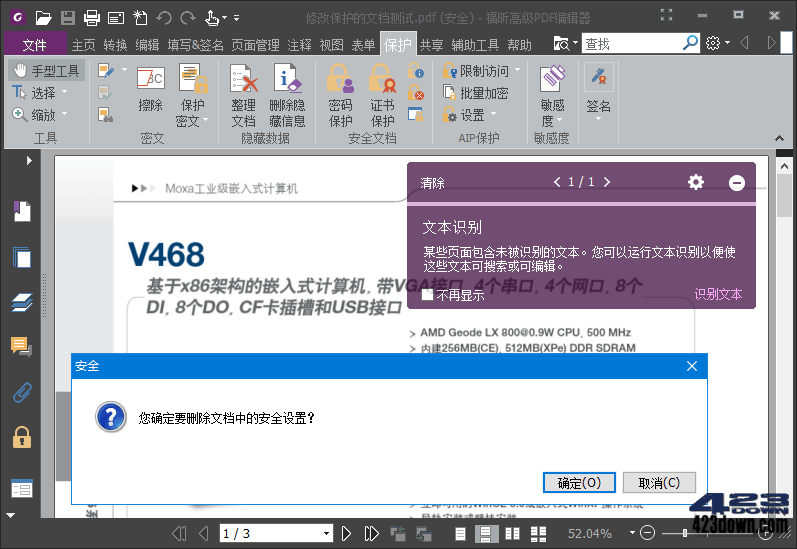Open the comments panel in the sidebar
This screenshot has width=797, height=549.
[22, 347]
